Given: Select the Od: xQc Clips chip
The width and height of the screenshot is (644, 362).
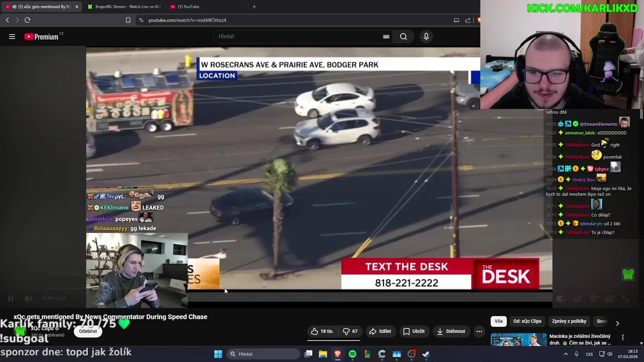Looking at the screenshot, I should (x=527, y=321).
